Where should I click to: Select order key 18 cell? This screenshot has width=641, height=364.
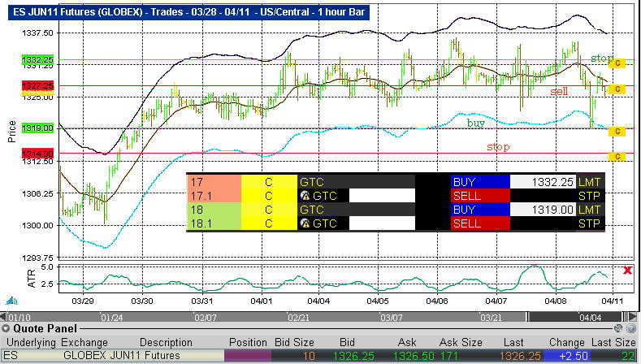[x=214, y=210]
